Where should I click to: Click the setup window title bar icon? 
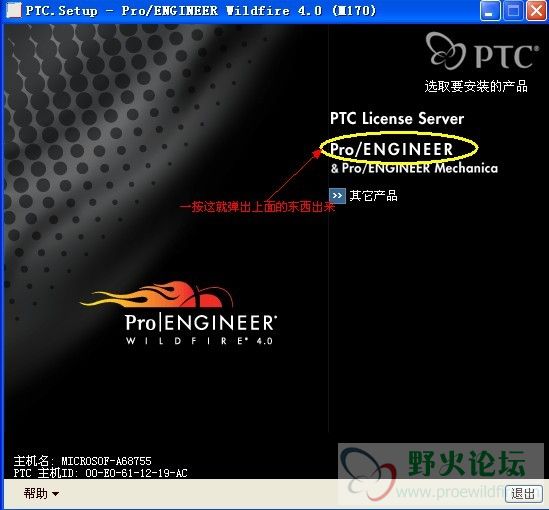click(x=14, y=11)
